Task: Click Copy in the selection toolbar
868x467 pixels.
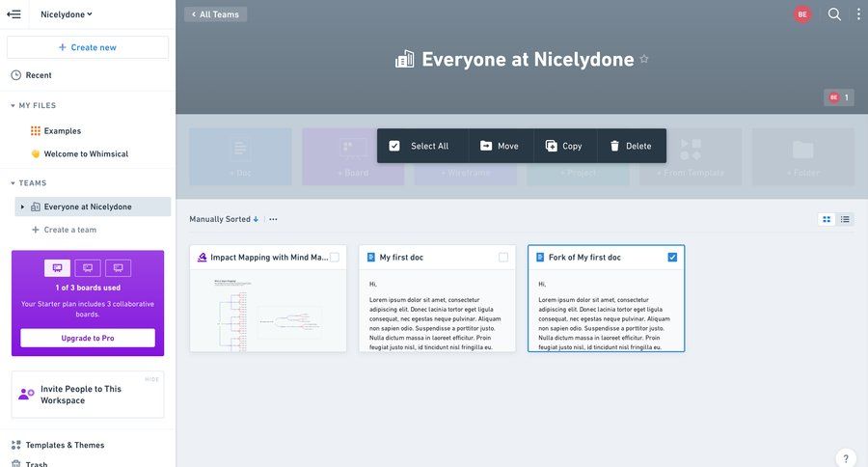Action: coord(564,147)
